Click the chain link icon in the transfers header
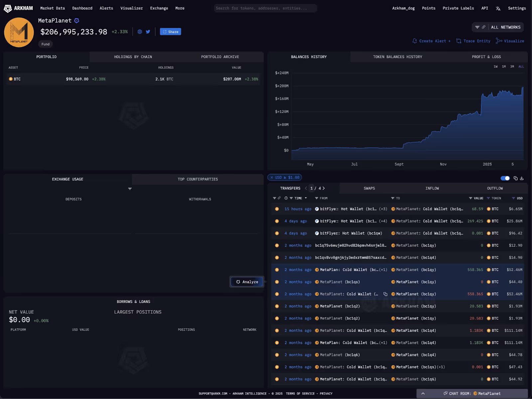The width and height of the screenshot is (532, 399). [x=279, y=198]
